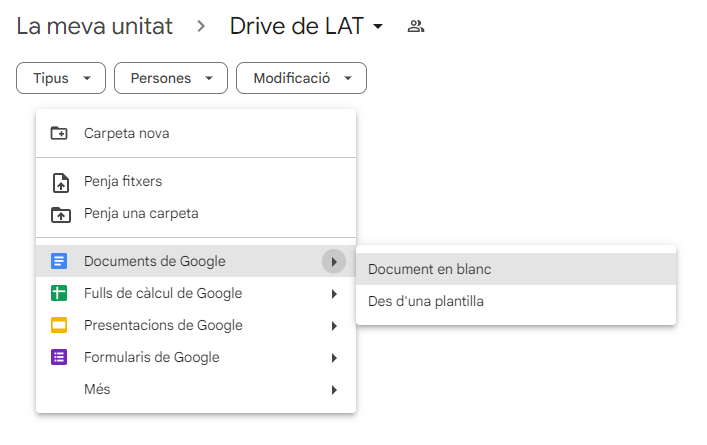Expand Presentacions de Google submenu arrow

pos(334,326)
